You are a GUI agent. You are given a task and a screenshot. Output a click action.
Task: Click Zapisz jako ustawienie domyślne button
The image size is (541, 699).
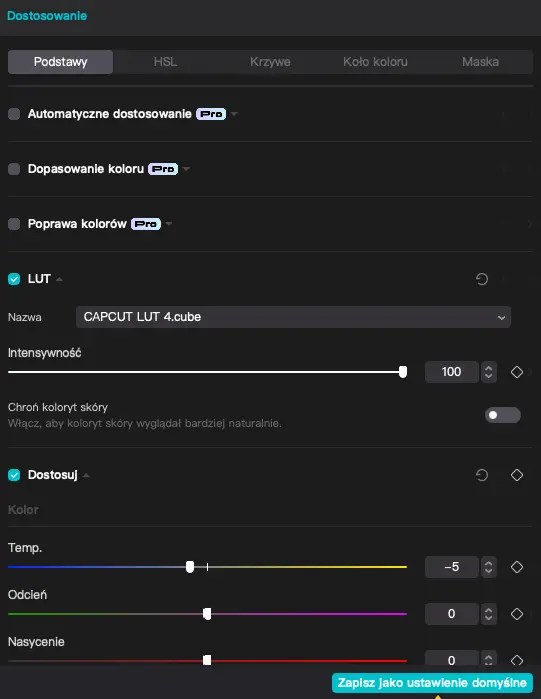432,683
